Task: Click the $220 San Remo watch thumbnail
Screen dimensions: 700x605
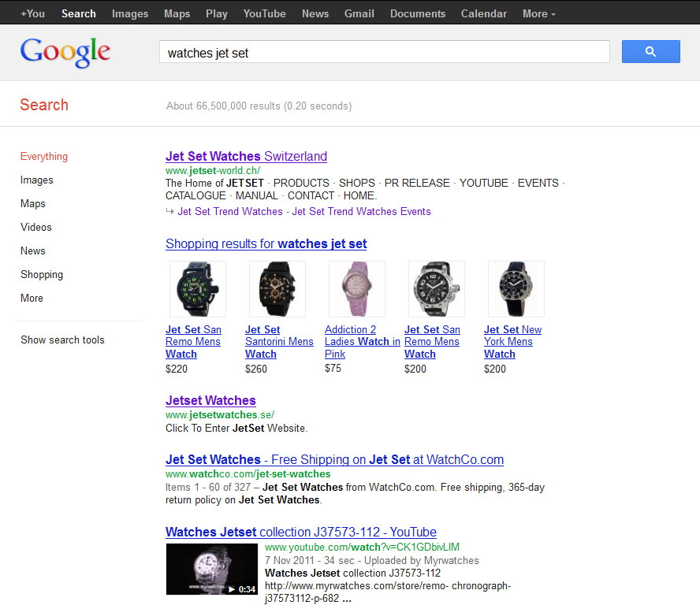Action: point(198,289)
